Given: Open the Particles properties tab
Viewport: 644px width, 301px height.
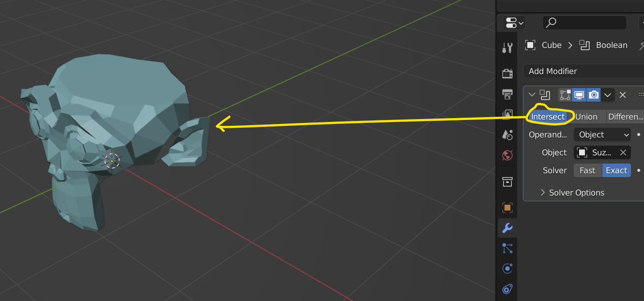Looking at the screenshot, I should pyautogui.click(x=507, y=248).
